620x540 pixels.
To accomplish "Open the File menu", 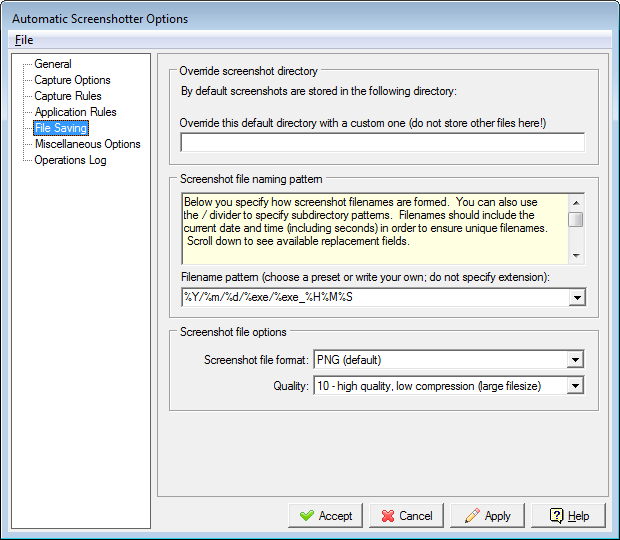I will pyautogui.click(x=23, y=40).
